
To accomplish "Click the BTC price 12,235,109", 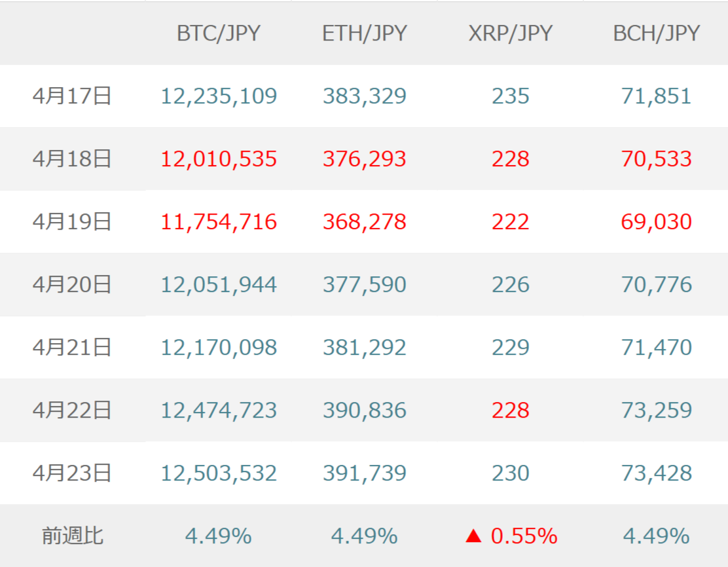I will pyautogui.click(x=219, y=96).
